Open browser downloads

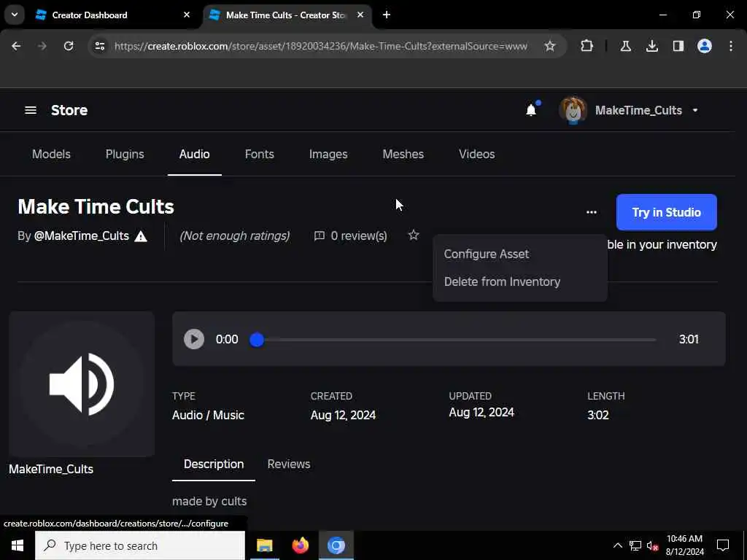(x=651, y=46)
